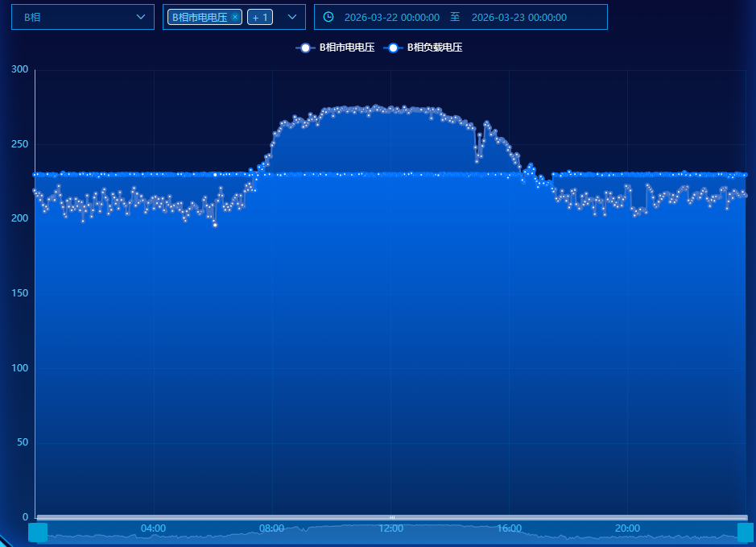Click the clock icon in the date range picker
The width and height of the screenshot is (756, 547).
328,17
